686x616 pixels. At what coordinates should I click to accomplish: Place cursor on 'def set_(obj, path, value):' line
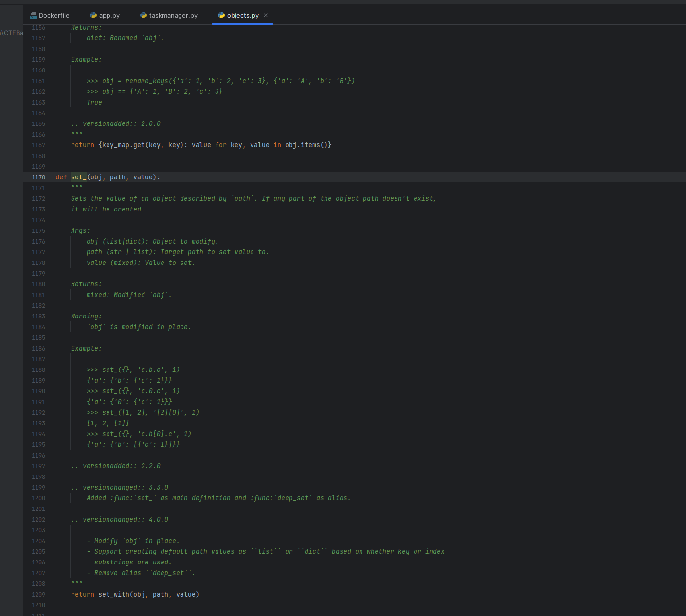point(108,177)
